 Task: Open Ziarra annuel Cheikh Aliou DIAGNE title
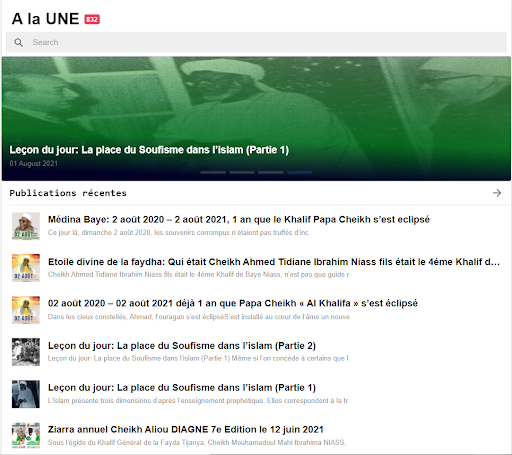[186, 429]
